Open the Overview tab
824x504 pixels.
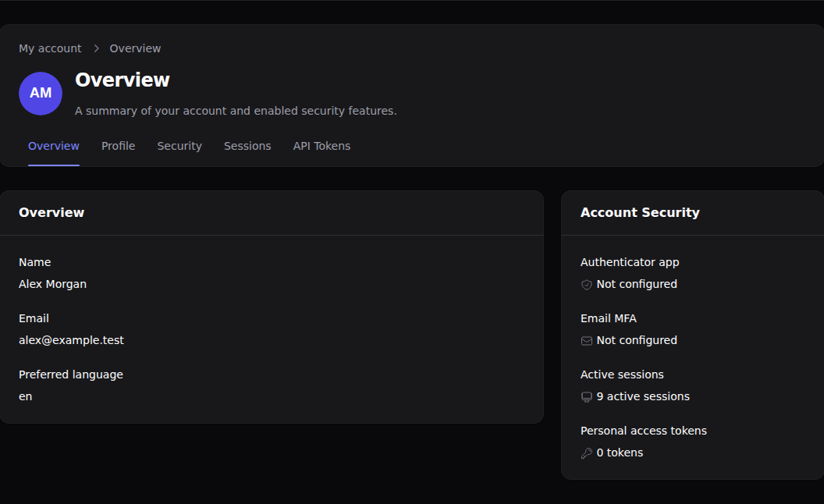54,146
